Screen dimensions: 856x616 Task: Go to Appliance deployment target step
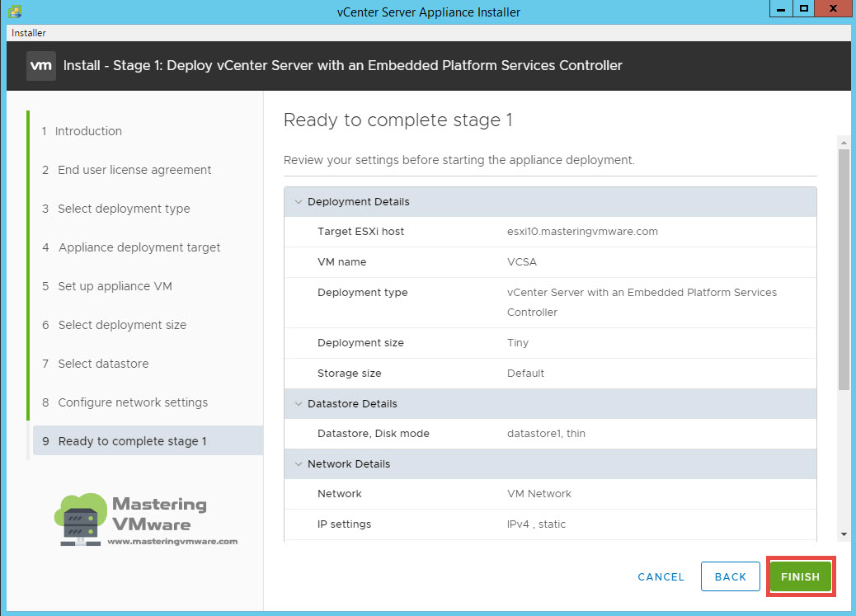point(131,247)
